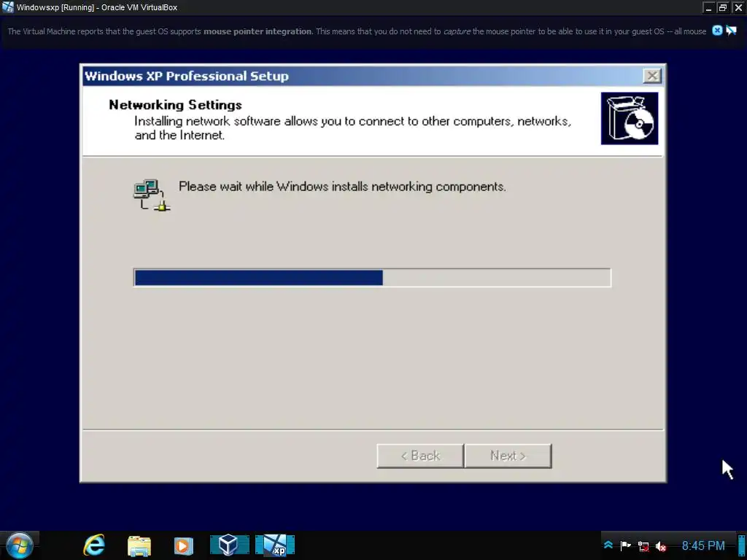Click the Show Desktop strip at taskbar end
Image resolution: width=747 pixels, height=560 pixels.
click(x=741, y=545)
